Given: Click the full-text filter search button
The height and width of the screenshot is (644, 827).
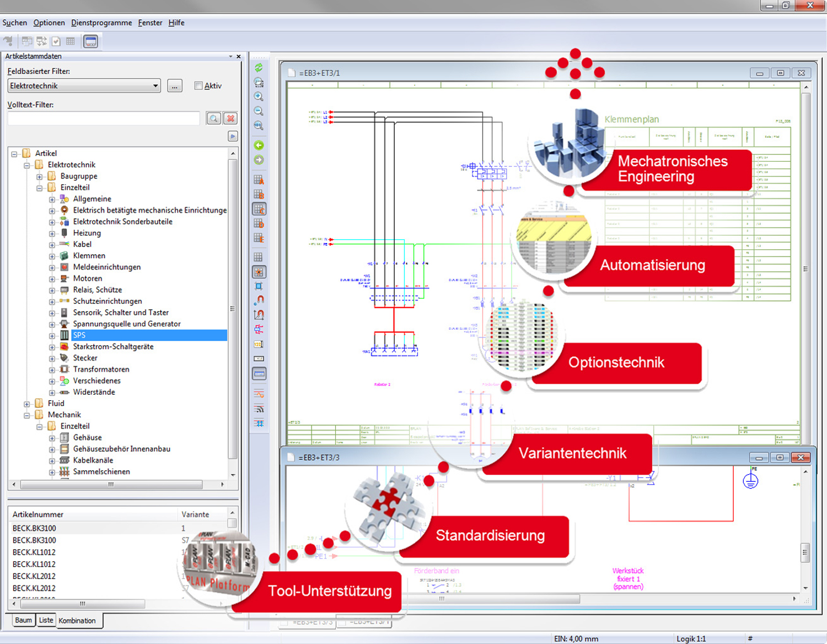Looking at the screenshot, I should (x=213, y=119).
